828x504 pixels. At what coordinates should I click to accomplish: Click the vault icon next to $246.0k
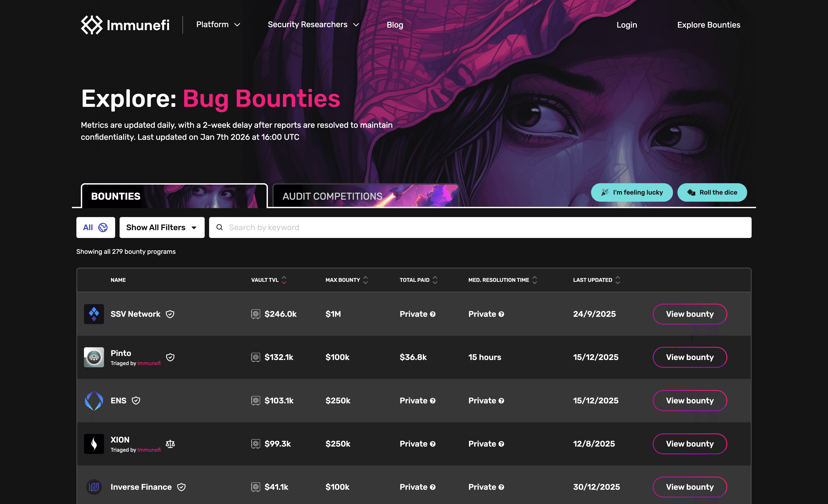pyautogui.click(x=256, y=314)
